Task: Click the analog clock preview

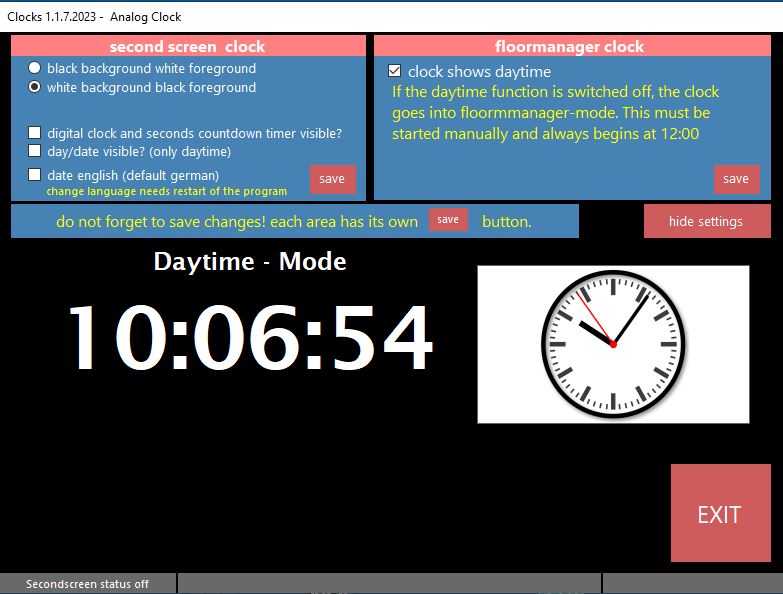Action: [613, 344]
